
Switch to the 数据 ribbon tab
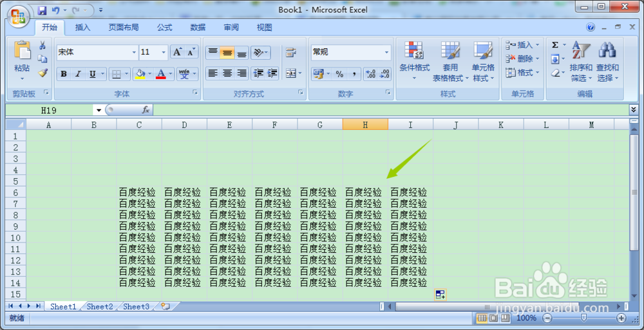point(198,28)
